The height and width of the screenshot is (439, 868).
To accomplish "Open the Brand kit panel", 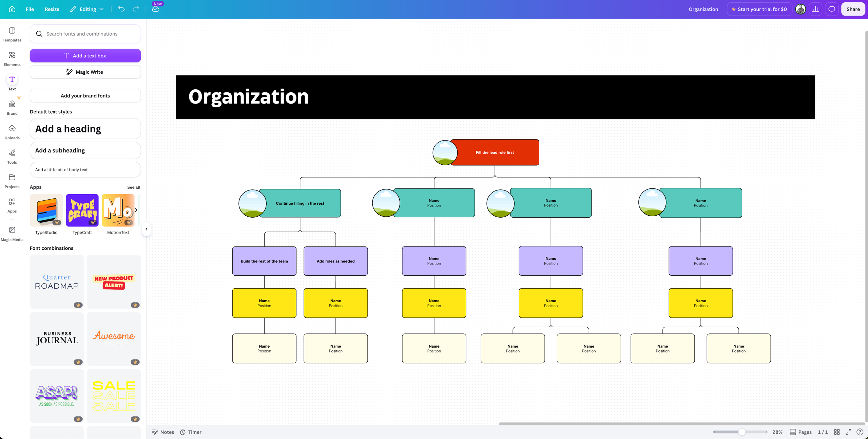I will (12, 108).
